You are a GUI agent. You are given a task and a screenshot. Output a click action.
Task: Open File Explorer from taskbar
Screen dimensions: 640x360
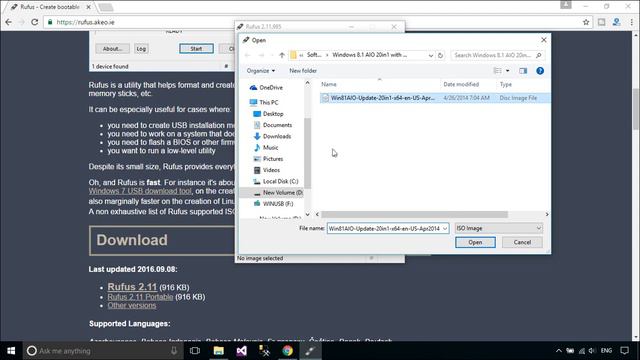[x=218, y=351]
